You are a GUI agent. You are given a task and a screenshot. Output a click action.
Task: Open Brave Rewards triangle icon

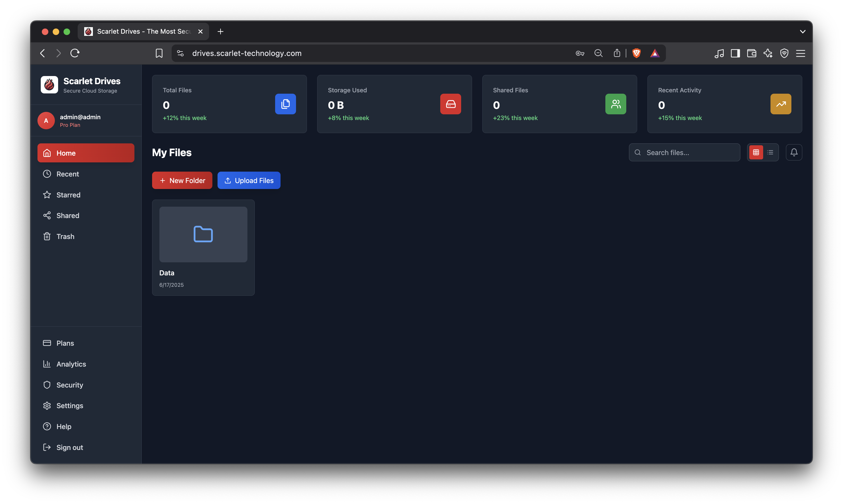(x=655, y=53)
